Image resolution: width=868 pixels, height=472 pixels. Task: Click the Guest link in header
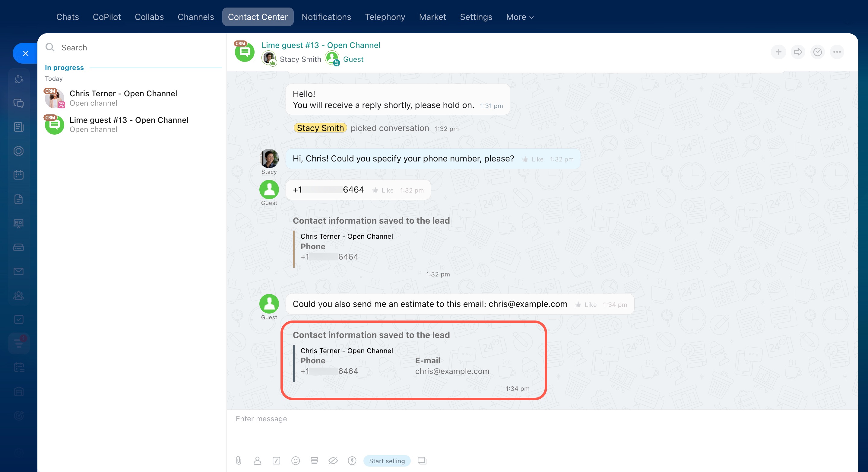click(x=353, y=59)
